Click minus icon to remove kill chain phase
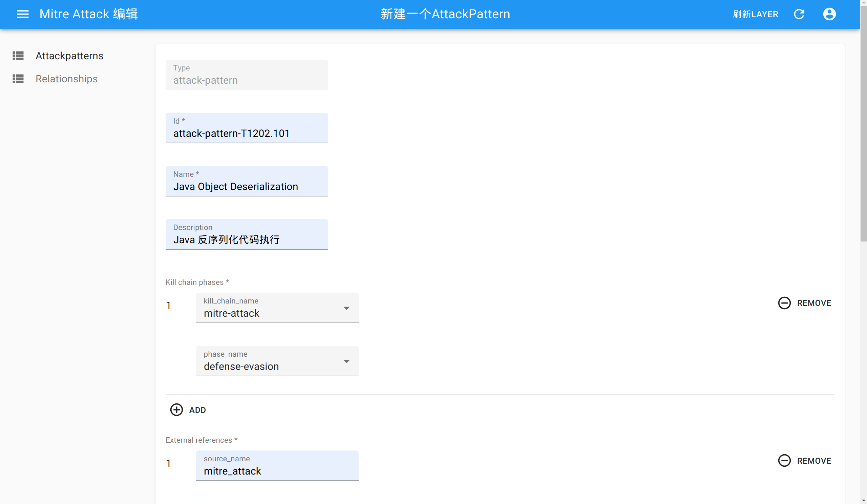This screenshot has height=504, width=867. tap(784, 303)
